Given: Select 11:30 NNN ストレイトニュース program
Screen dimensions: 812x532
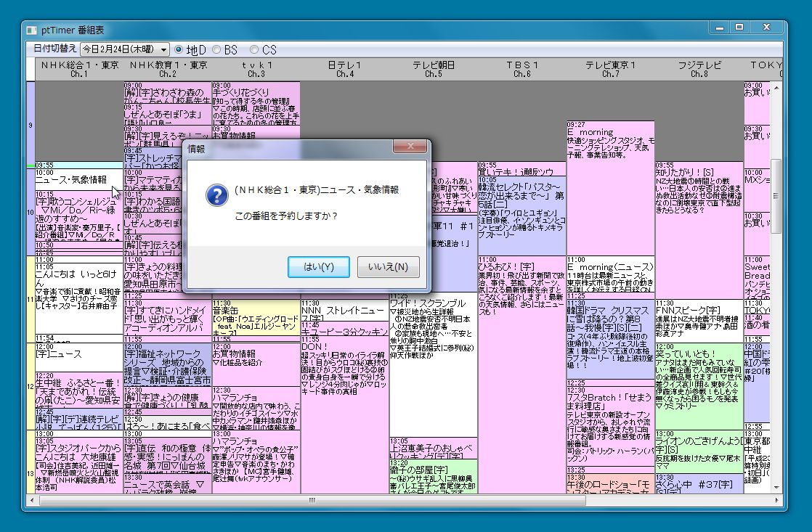Looking at the screenshot, I should click(x=344, y=310).
